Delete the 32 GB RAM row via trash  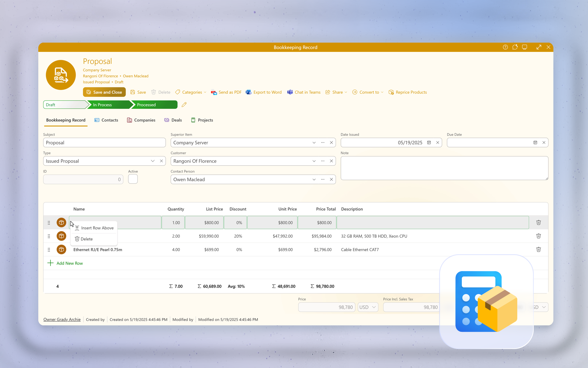tap(538, 236)
